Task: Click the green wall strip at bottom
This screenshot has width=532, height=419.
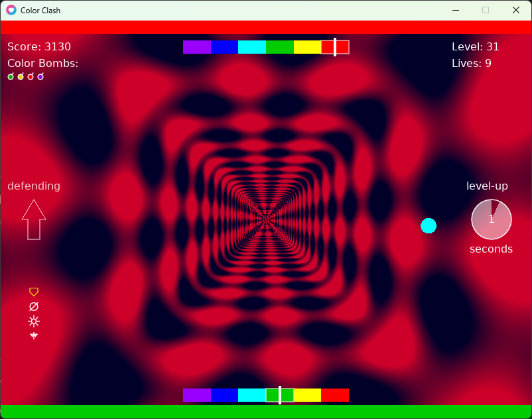Action: coord(266,412)
